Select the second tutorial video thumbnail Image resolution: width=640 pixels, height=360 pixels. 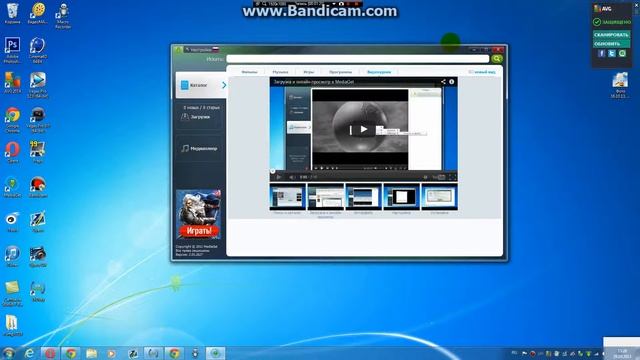pyautogui.click(x=325, y=197)
